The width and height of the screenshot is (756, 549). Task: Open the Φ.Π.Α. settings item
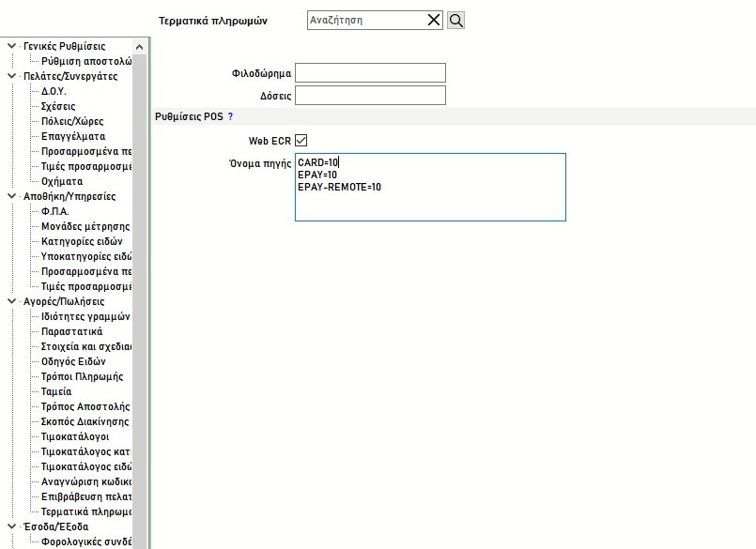55,211
